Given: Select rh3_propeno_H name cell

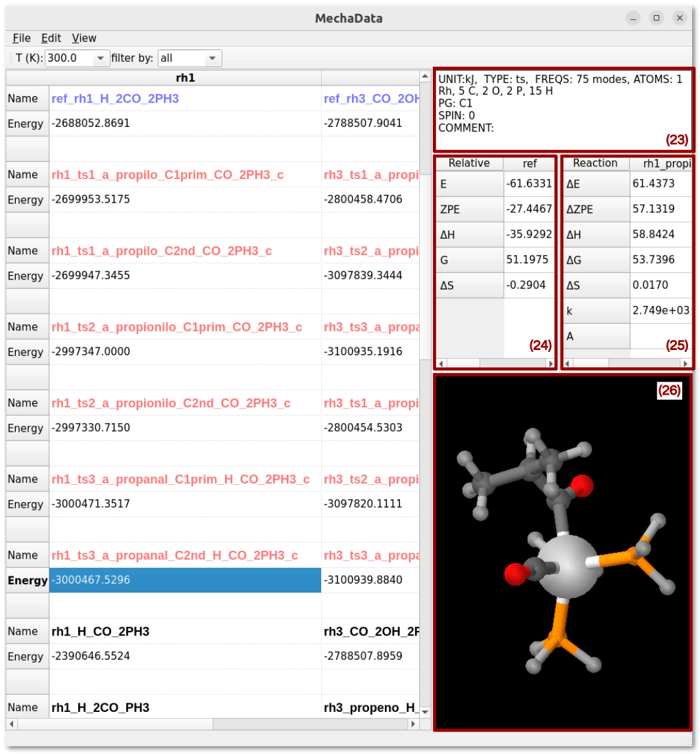Looking at the screenshot, I should pos(370,707).
